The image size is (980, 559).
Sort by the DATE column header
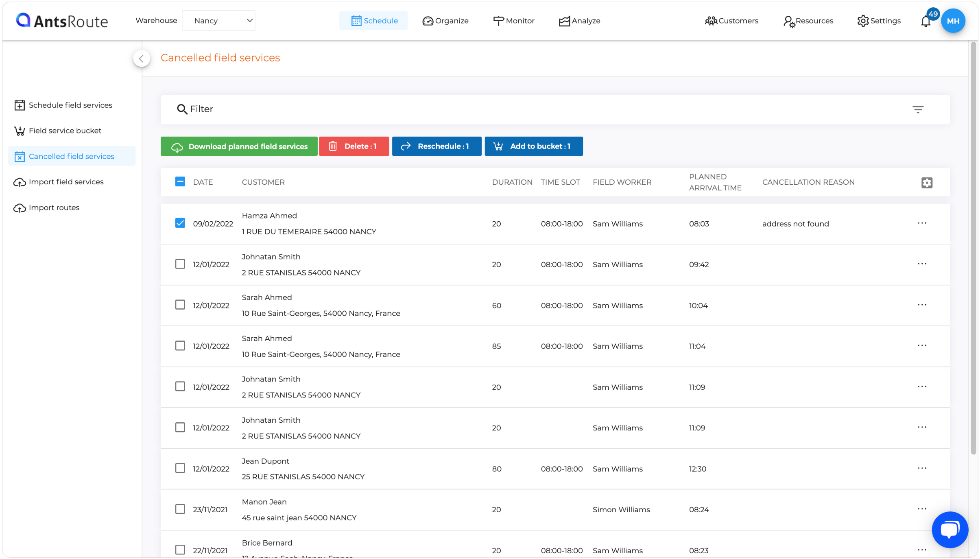(203, 182)
